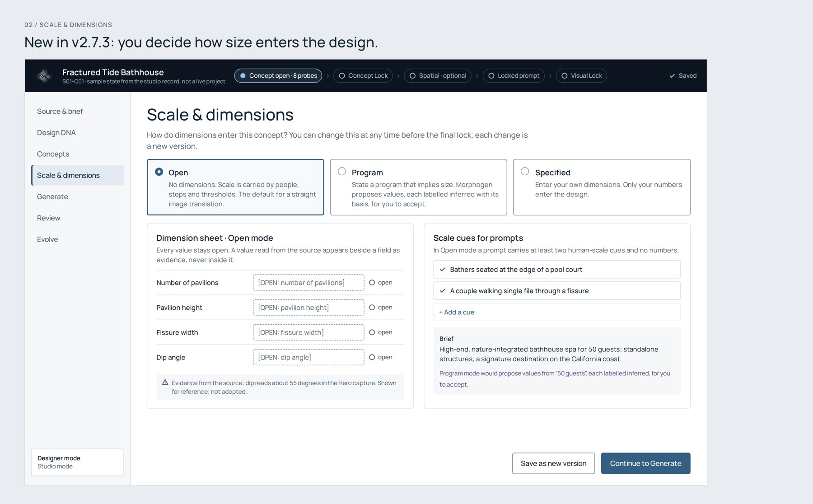Image resolution: width=813 pixels, height=504 pixels.
Task: Open the Review section
Action: (x=77, y=218)
